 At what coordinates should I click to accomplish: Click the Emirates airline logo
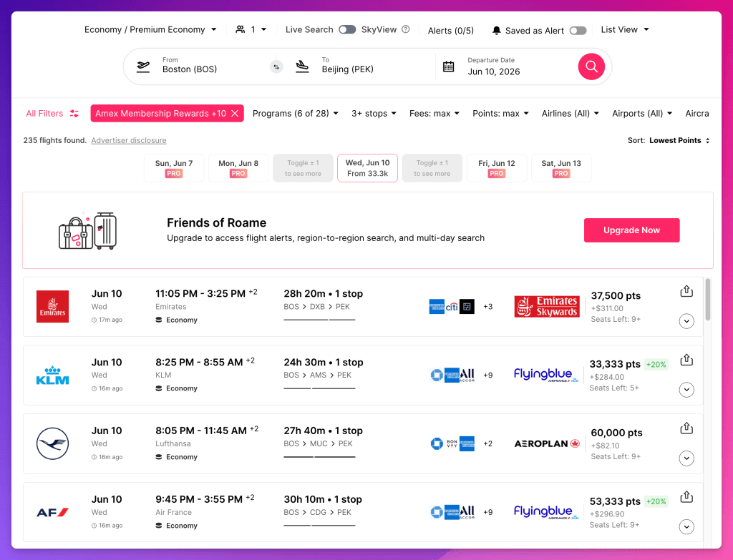tap(52, 306)
